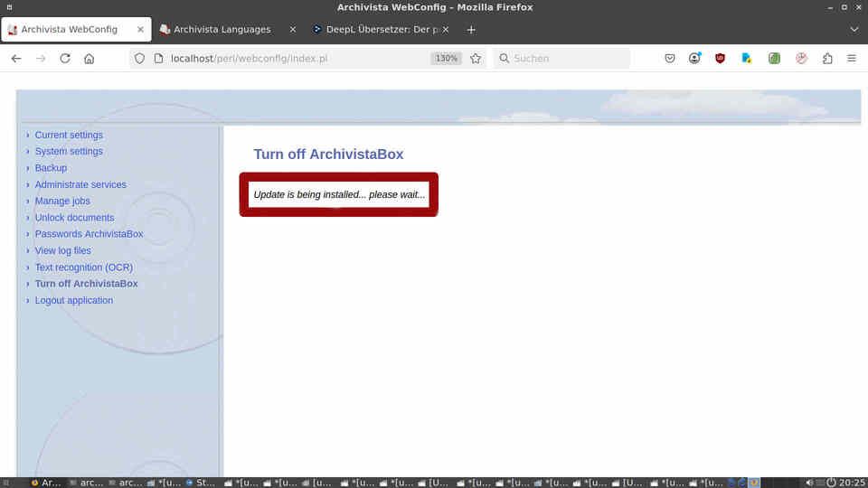Switch to the Firefox 'Ar...' taskbar entry

[x=46, y=483]
